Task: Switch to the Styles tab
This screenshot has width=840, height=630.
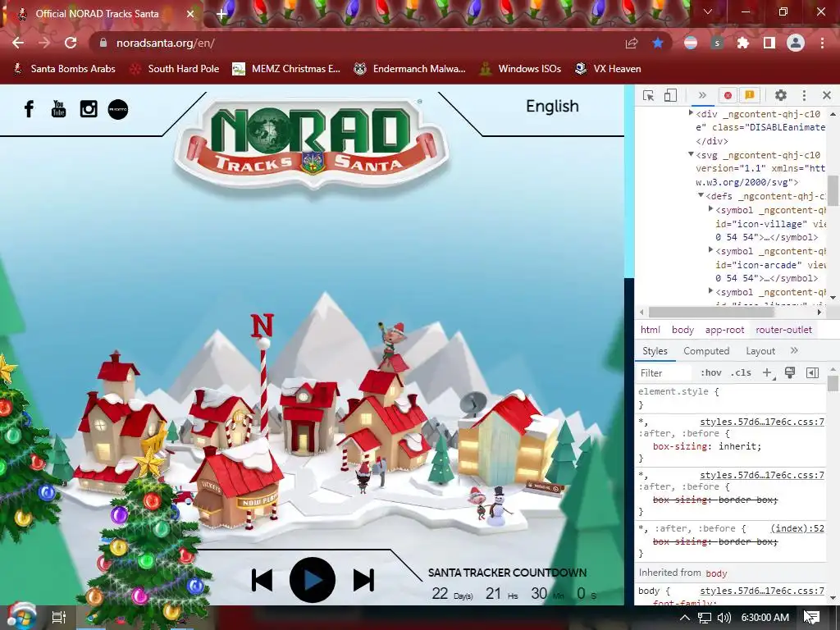Action: point(655,351)
